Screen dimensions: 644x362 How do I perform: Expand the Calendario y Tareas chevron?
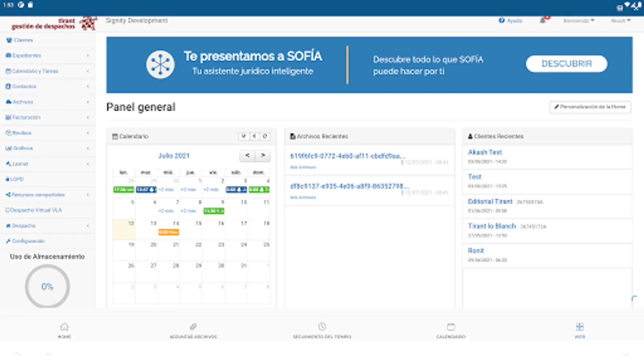click(88, 71)
